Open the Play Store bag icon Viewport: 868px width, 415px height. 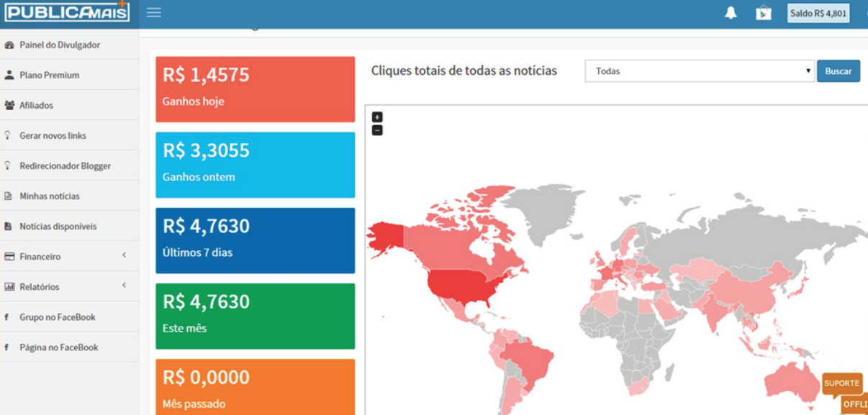764,13
